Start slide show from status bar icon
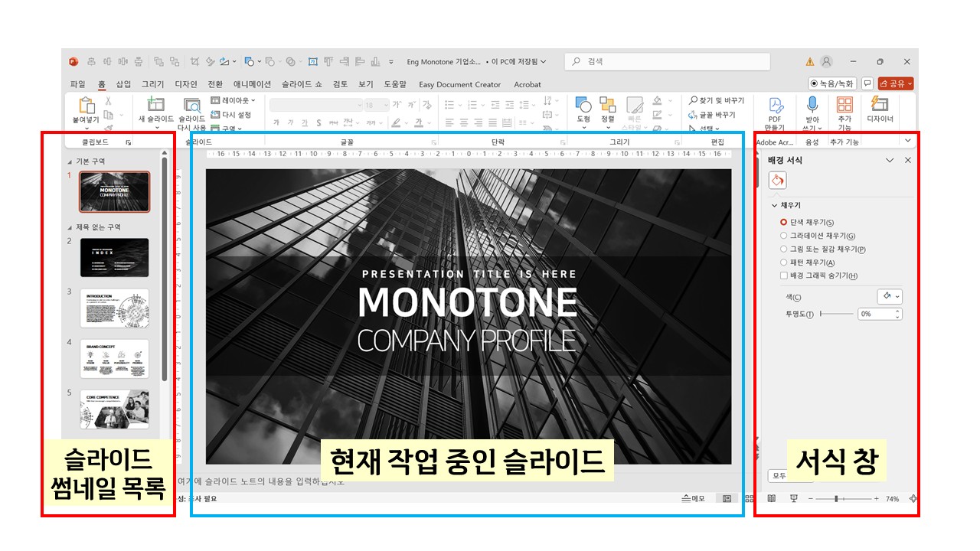This screenshot has width=980, height=551. point(794,498)
